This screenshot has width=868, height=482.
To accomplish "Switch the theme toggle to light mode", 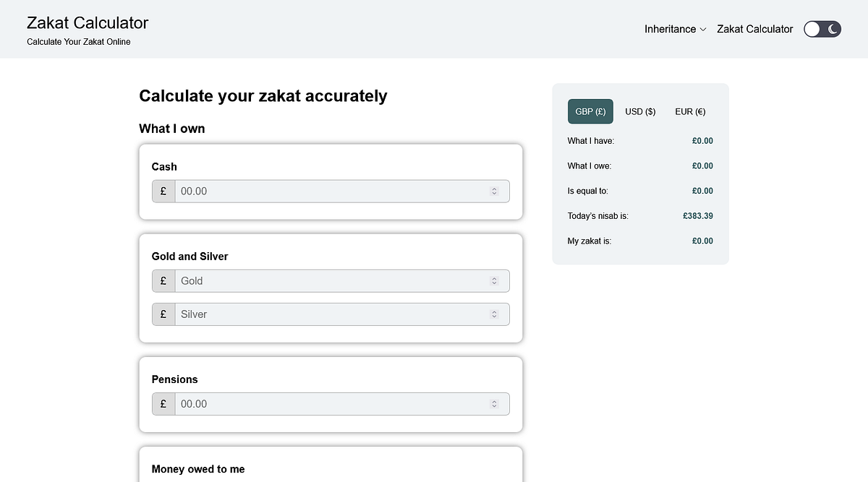I will point(814,29).
